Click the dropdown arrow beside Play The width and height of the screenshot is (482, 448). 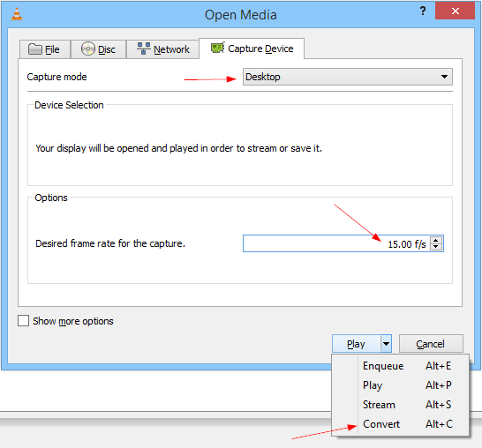[386, 344]
